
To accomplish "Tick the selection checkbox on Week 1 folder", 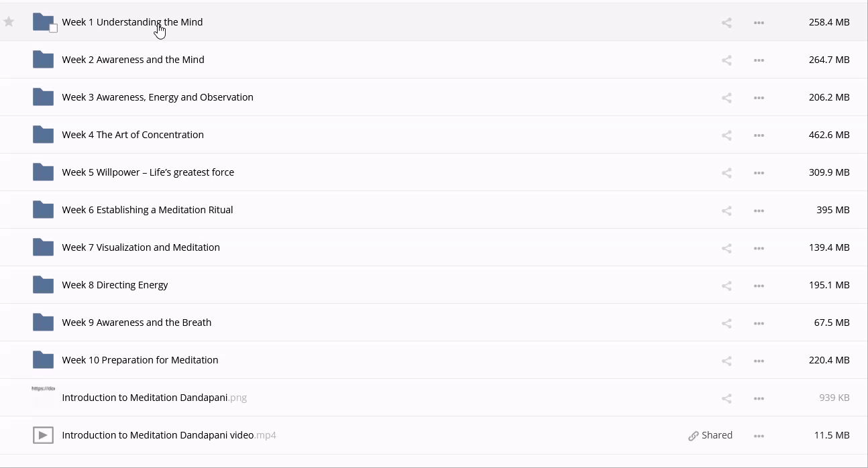I will point(53,28).
